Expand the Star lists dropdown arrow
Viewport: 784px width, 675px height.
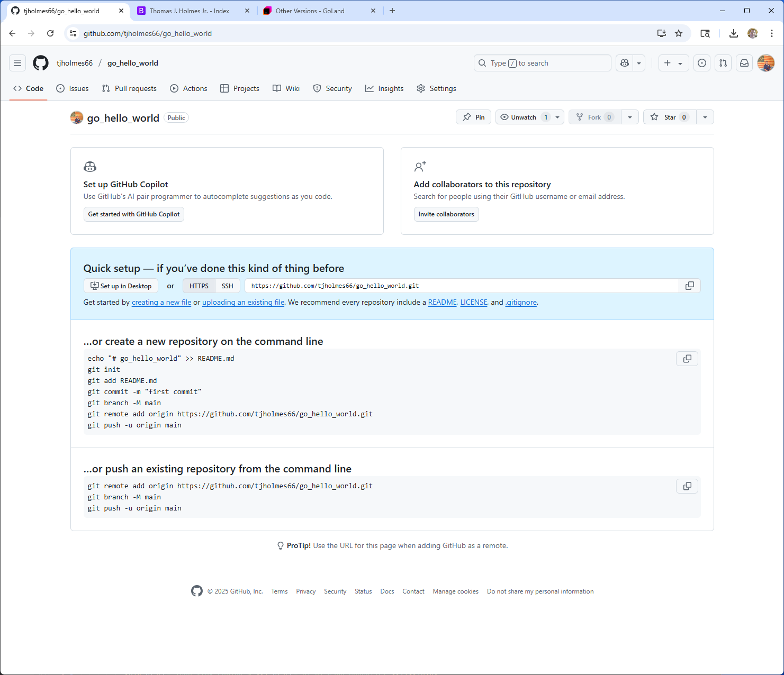pyautogui.click(x=705, y=117)
